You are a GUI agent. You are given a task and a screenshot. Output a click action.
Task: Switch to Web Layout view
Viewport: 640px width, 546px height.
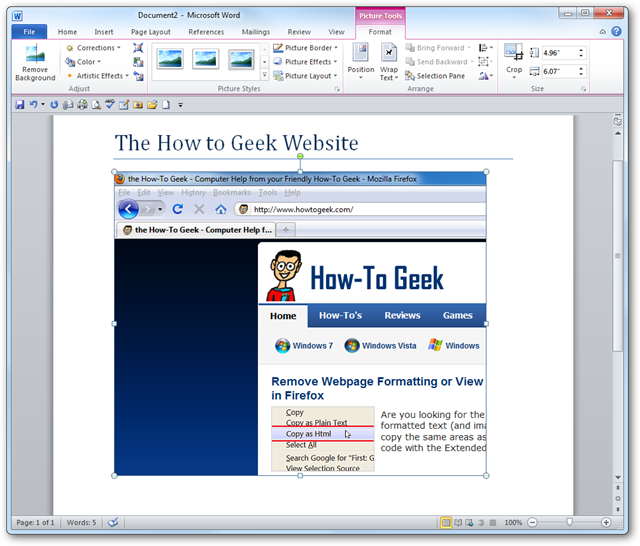tap(469, 522)
